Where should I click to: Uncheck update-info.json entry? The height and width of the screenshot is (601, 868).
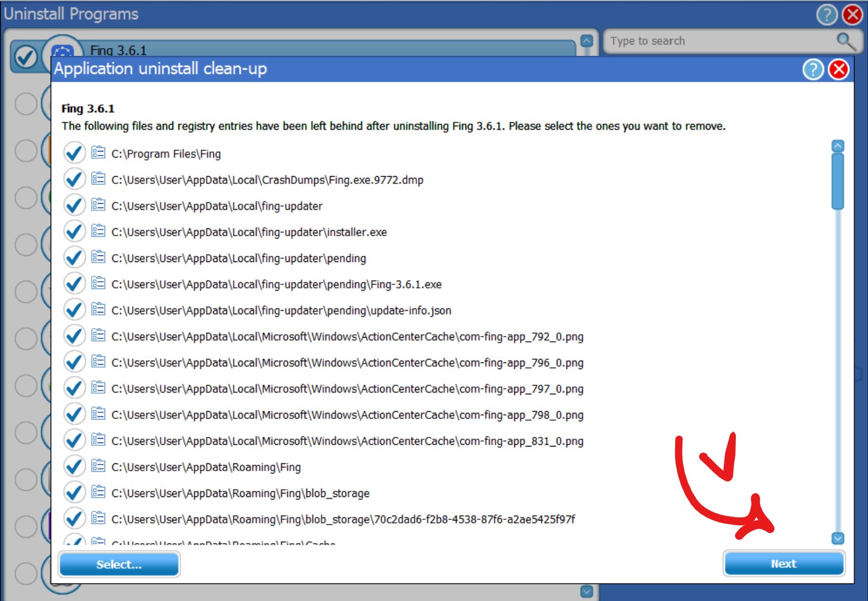(x=74, y=310)
